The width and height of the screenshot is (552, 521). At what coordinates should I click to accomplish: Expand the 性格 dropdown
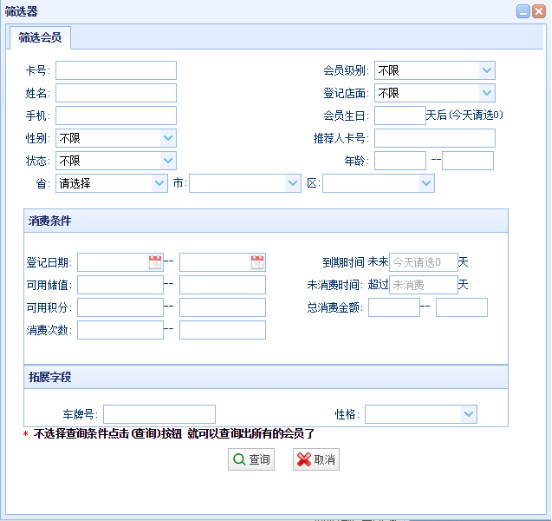click(469, 414)
